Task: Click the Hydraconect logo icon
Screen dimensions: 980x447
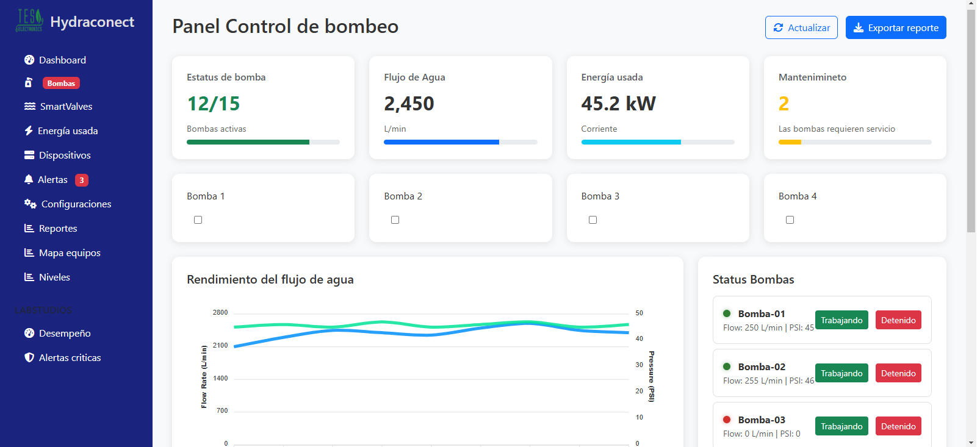Action: pyautogui.click(x=29, y=21)
